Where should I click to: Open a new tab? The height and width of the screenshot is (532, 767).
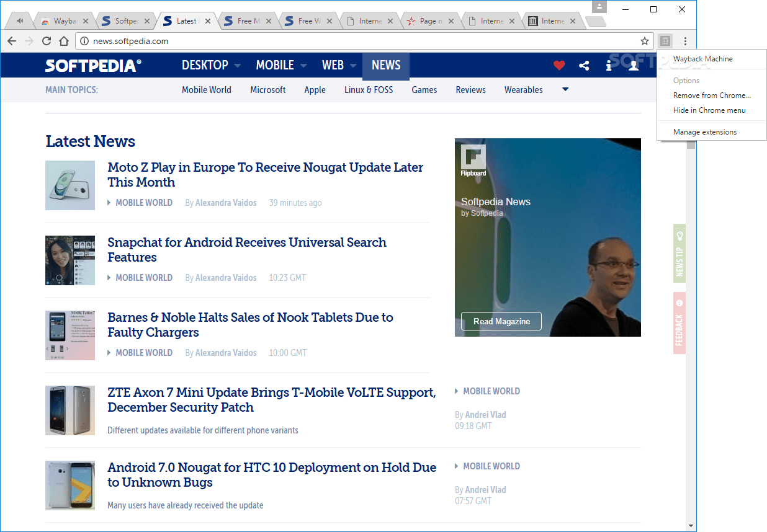tap(595, 22)
